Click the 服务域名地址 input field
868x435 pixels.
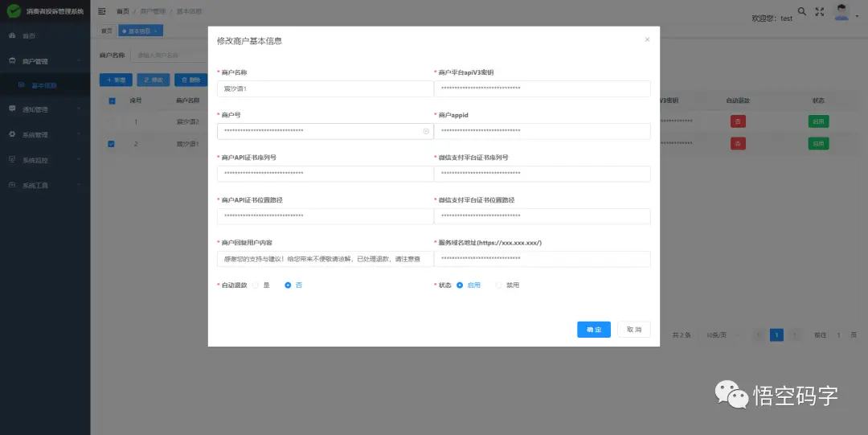point(542,259)
